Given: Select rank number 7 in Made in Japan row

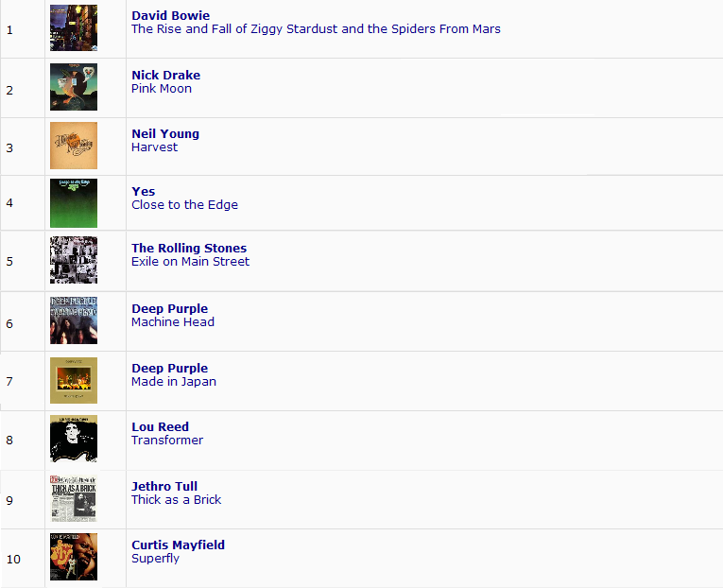Looking at the screenshot, I should tap(9, 381).
